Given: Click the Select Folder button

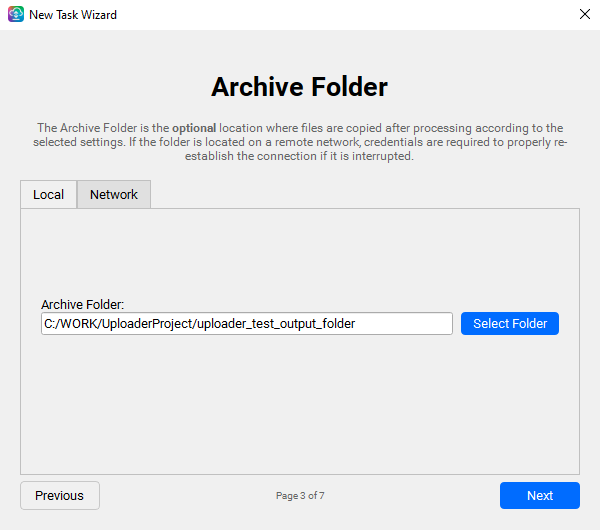Looking at the screenshot, I should (x=510, y=324).
